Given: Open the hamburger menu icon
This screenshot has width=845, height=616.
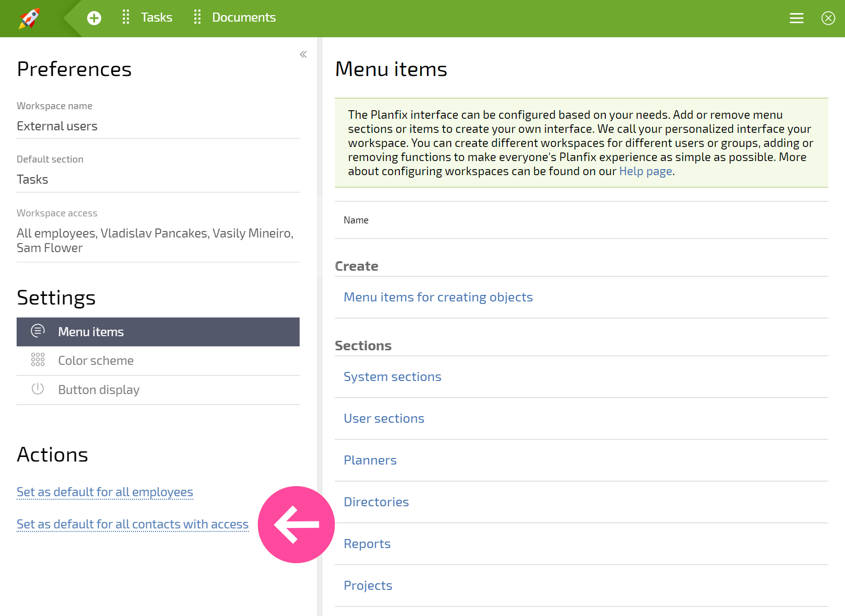Looking at the screenshot, I should click(x=797, y=18).
